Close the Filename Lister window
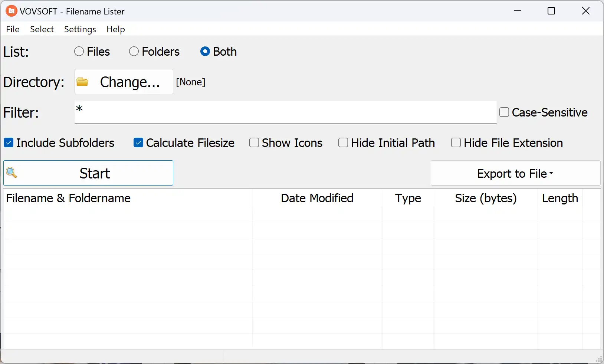 pyautogui.click(x=586, y=11)
